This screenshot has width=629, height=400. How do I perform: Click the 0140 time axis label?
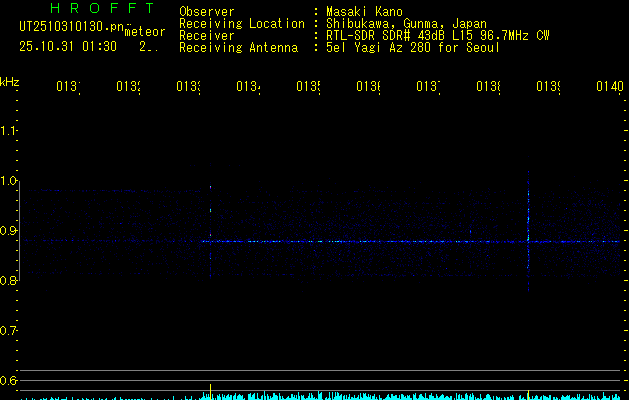(610, 86)
